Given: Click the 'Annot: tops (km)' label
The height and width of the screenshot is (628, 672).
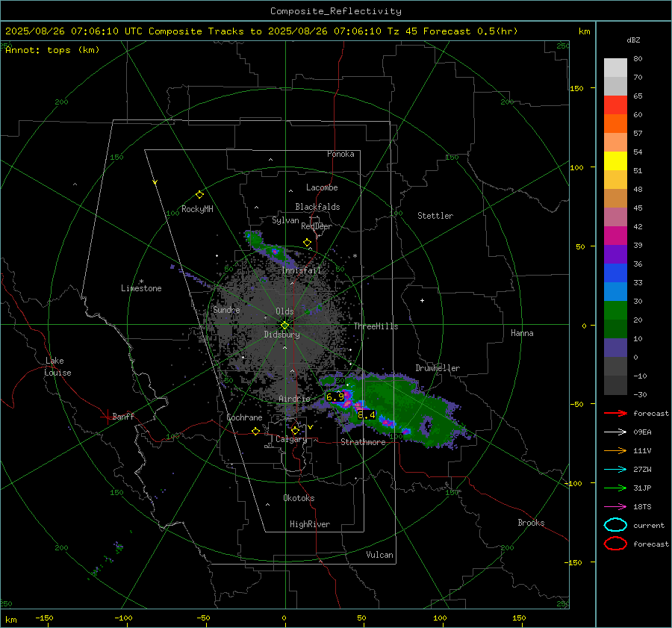Looking at the screenshot, I should pyautogui.click(x=52, y=50).
